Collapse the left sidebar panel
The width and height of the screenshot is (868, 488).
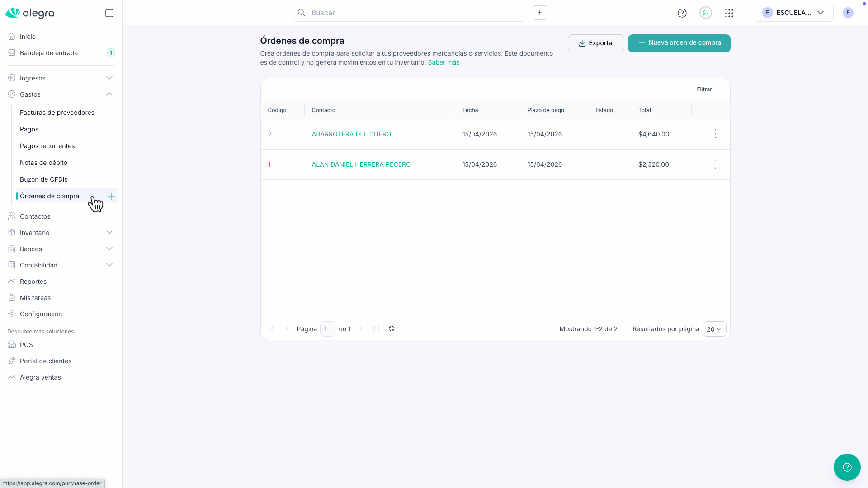click(x=109, y=13)
